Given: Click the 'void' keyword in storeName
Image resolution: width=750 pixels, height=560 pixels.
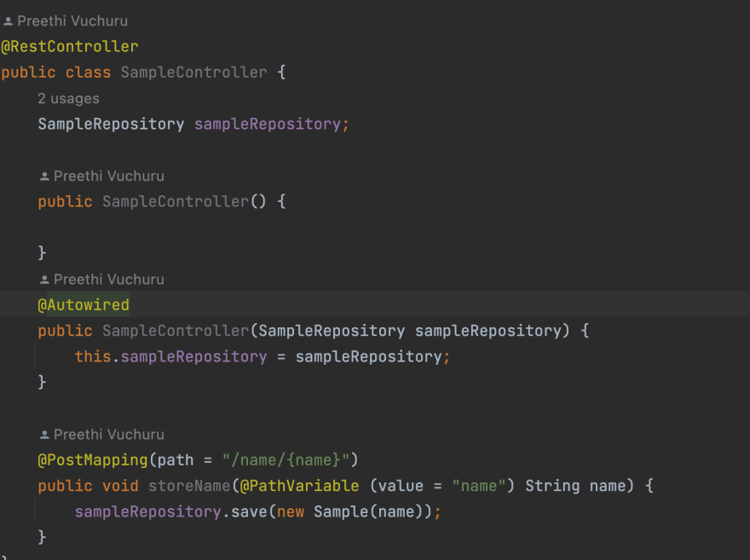Looking at the screenshot, I should (120, 486).
